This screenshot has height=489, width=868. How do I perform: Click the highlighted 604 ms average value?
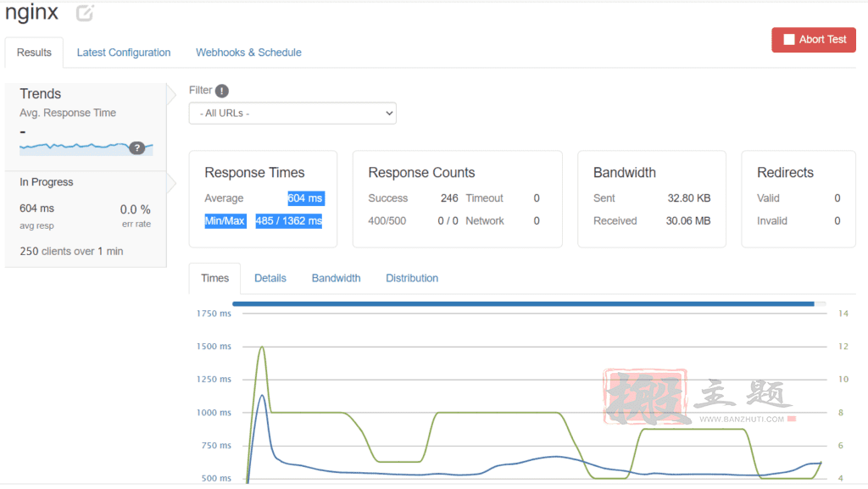(305, 198)
